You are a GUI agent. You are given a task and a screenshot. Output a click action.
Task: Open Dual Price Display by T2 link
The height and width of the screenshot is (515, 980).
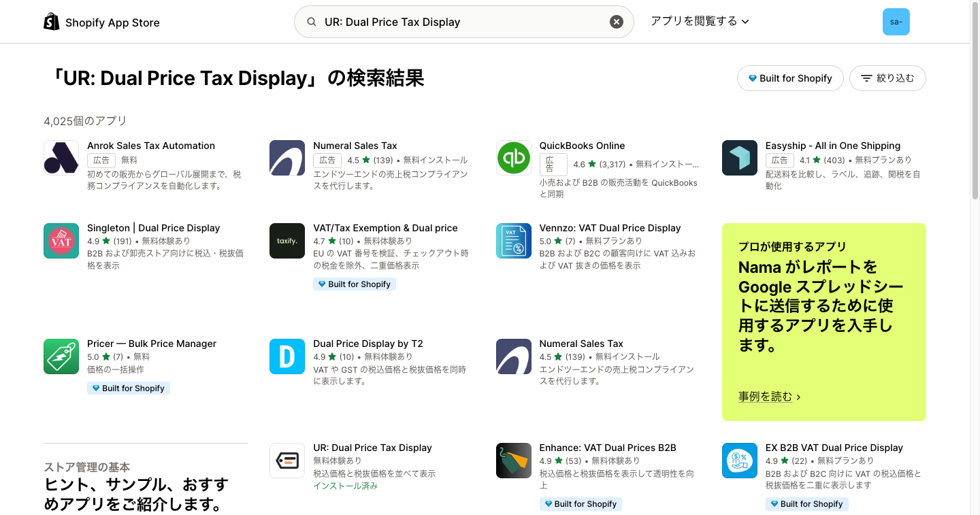pos(368,344)
